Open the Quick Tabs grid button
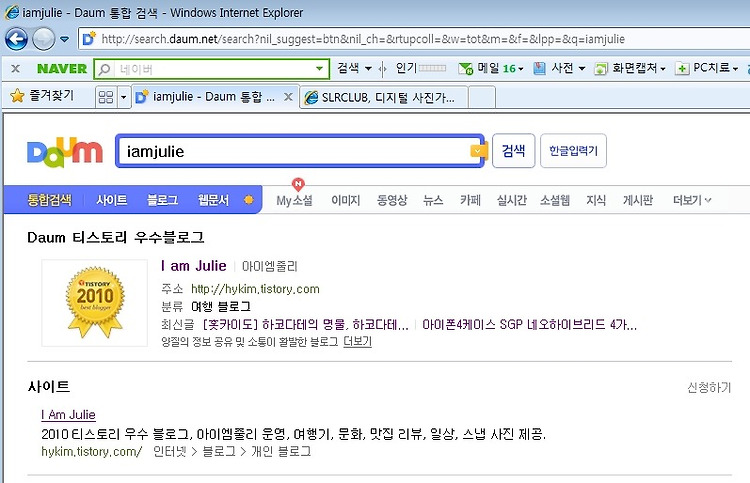Screen dimensions: 750x483 pos(106,97)
